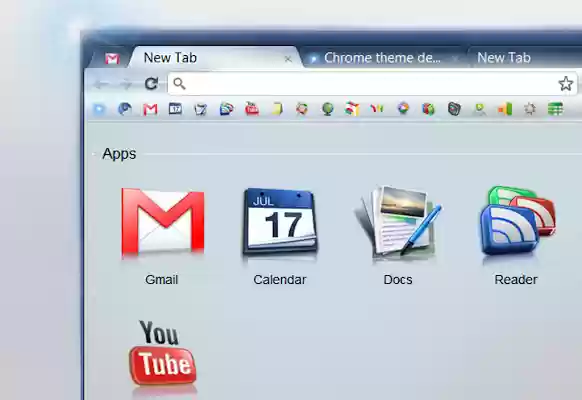Click the Gmail label under the app
Image resolution: width=582 pixels, height=400 pixels.
161,279
